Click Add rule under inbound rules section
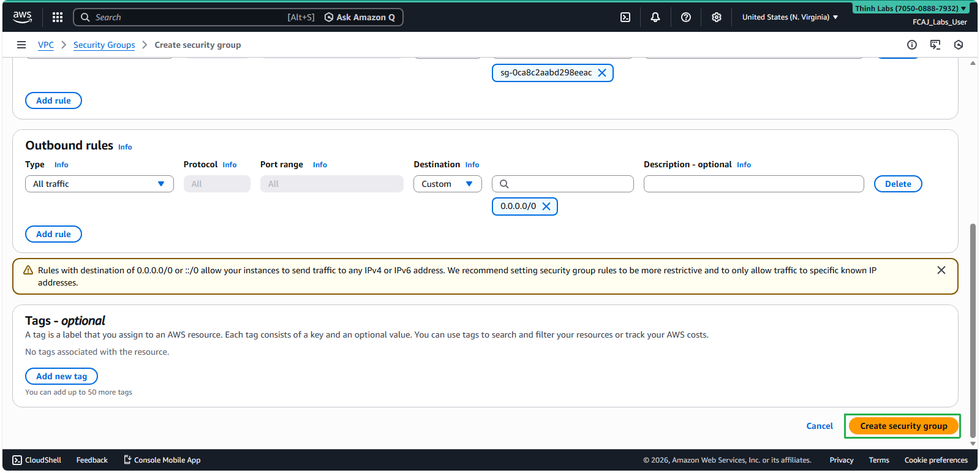 coord(53,100)
